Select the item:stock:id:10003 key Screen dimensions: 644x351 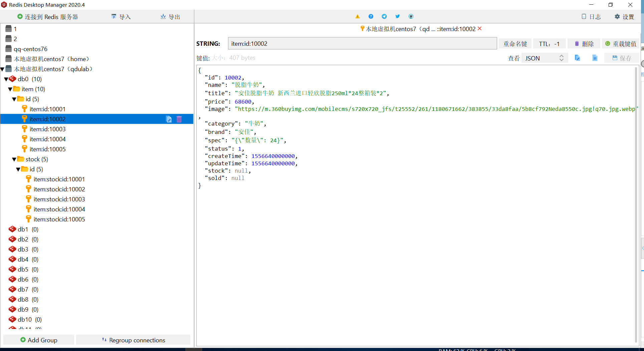59,199
